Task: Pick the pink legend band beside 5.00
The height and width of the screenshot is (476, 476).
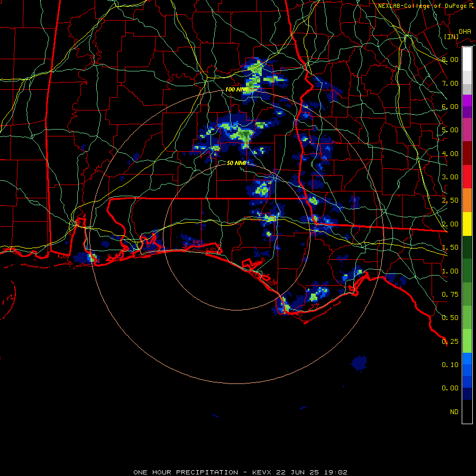Action: [467, 130]
